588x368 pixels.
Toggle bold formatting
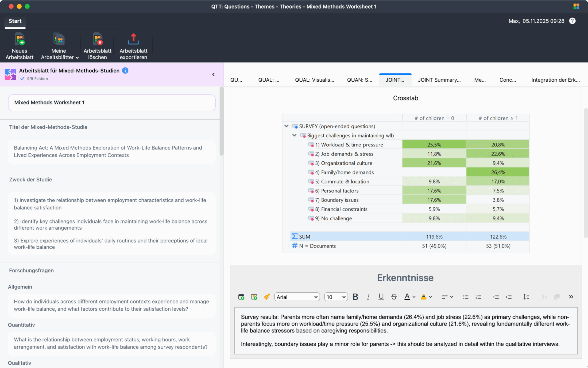tap(355, 297)
